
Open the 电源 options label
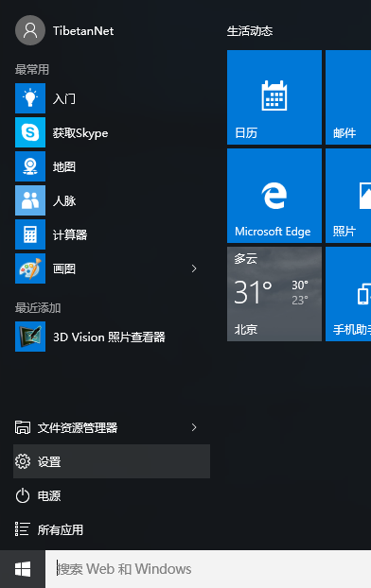tap(49, 495)
